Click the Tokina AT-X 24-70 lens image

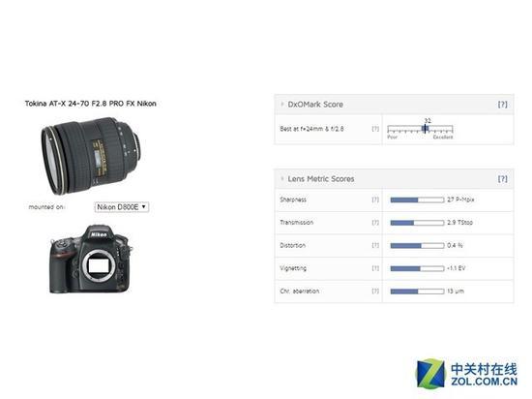pyautogui.click(x=91, y=156)
